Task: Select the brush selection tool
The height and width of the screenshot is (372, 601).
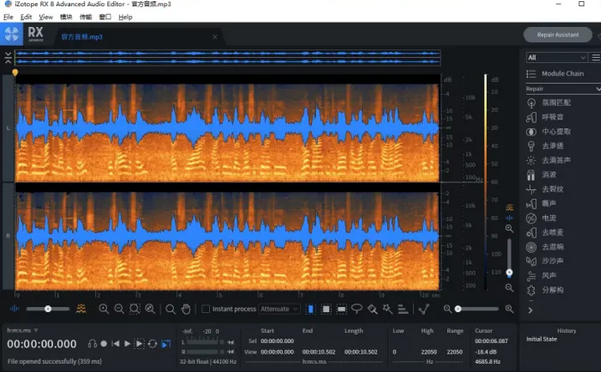Action: [x=372, y=309]
